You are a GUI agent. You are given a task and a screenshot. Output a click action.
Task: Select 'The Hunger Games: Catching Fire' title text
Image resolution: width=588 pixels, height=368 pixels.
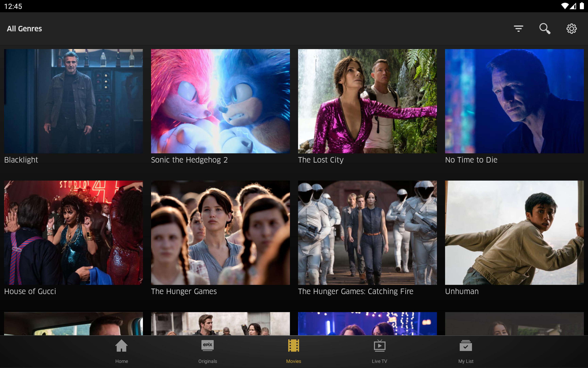tap(356, 291)
